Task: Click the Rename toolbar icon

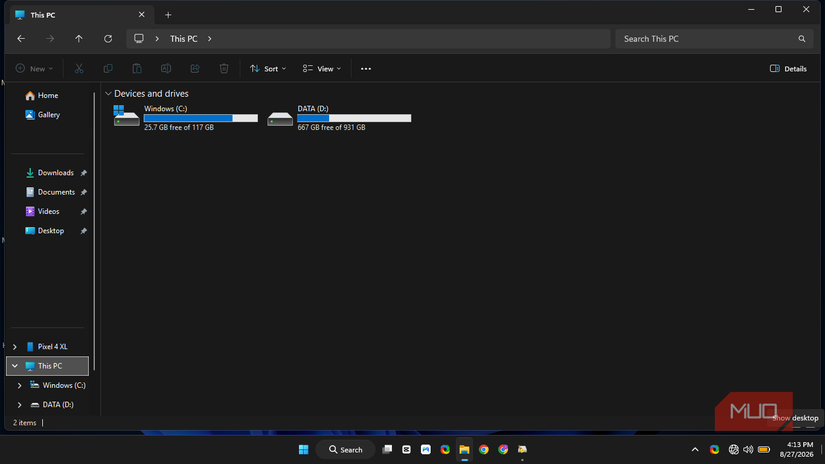Action: pos(166,68)
